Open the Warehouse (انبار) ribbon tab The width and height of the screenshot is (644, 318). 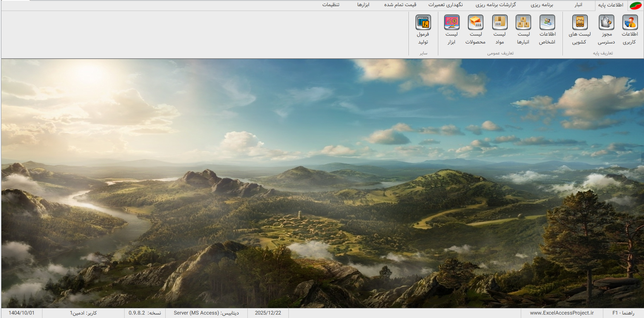click(x=578, y=5)
